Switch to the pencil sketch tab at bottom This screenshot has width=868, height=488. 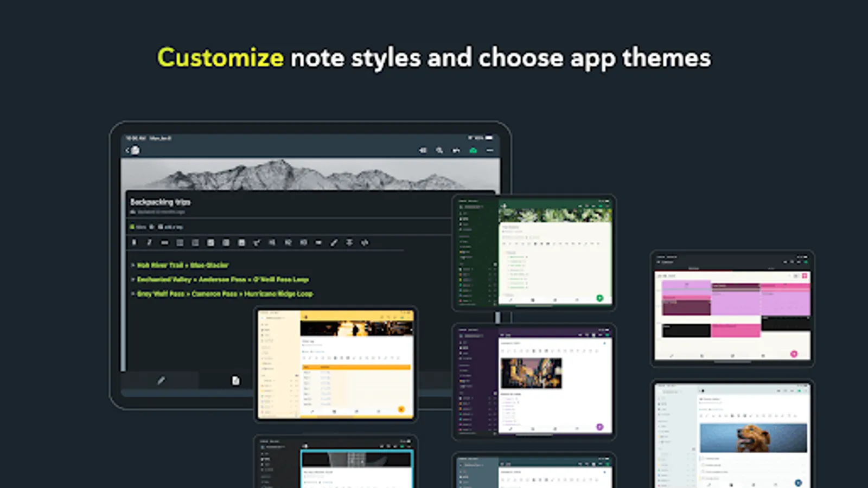click(161, 381)
